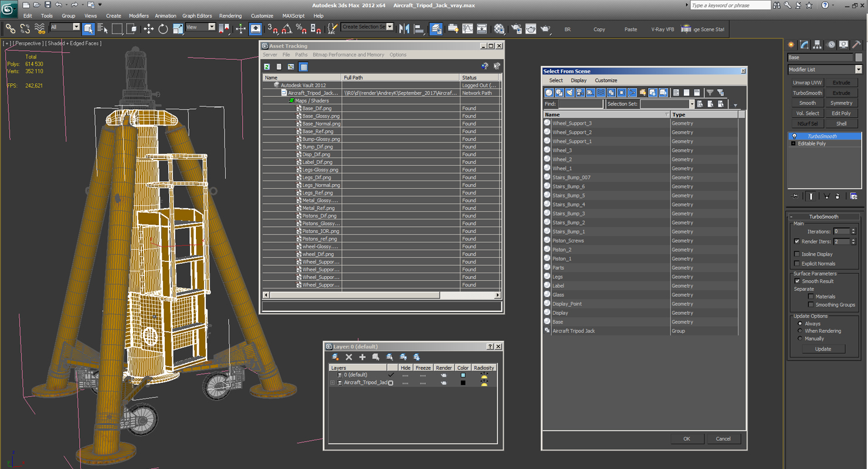Click Cancel in Select From Scene
This screenshot has width=868, height=469.
coord(723,439)
